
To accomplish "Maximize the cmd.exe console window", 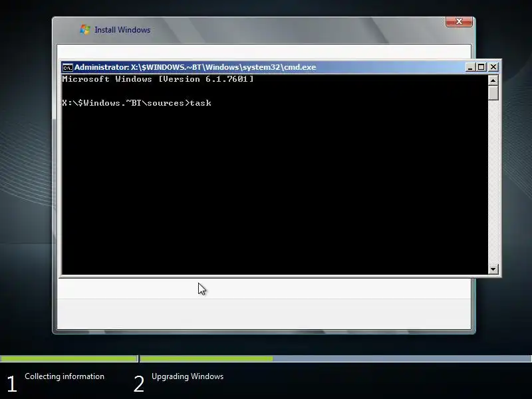I will [x=481, y=67].
